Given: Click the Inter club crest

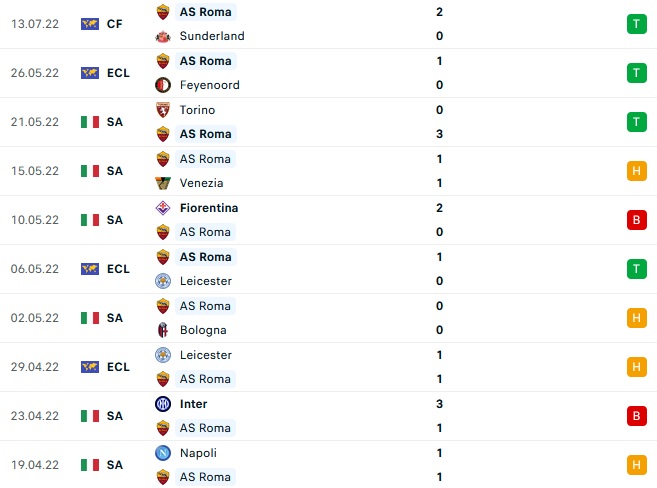Looking at the screenshot, I should (164, 404).
